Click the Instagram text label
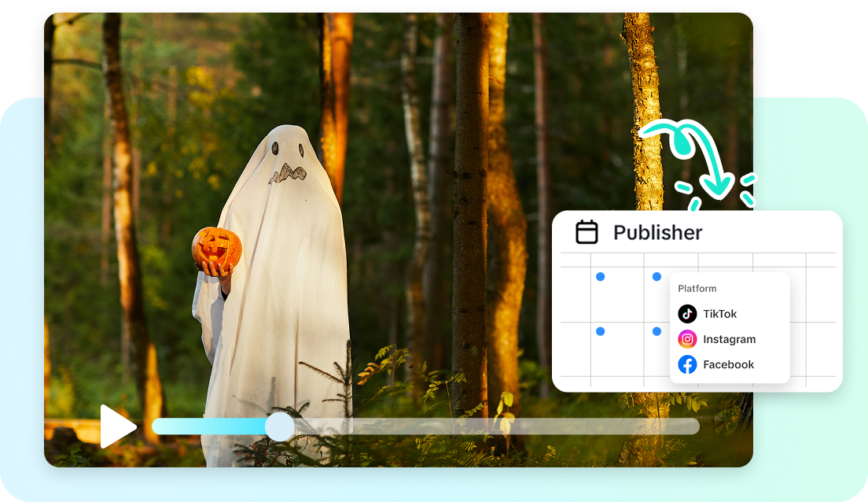Image resolution: width=868 pixels, height=502 pixels. pyautogui.click(x=730, y=338)
